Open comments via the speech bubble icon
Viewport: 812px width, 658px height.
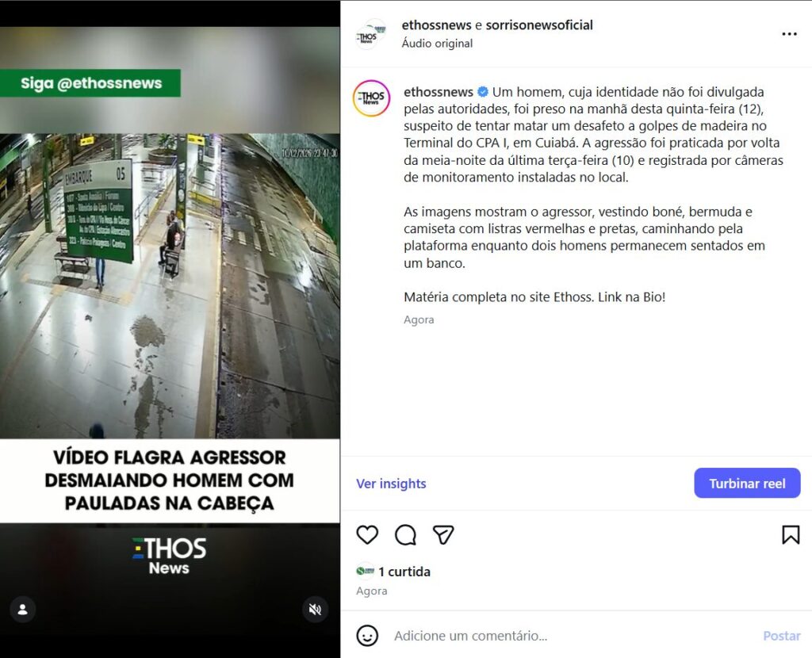click(405, 535)
